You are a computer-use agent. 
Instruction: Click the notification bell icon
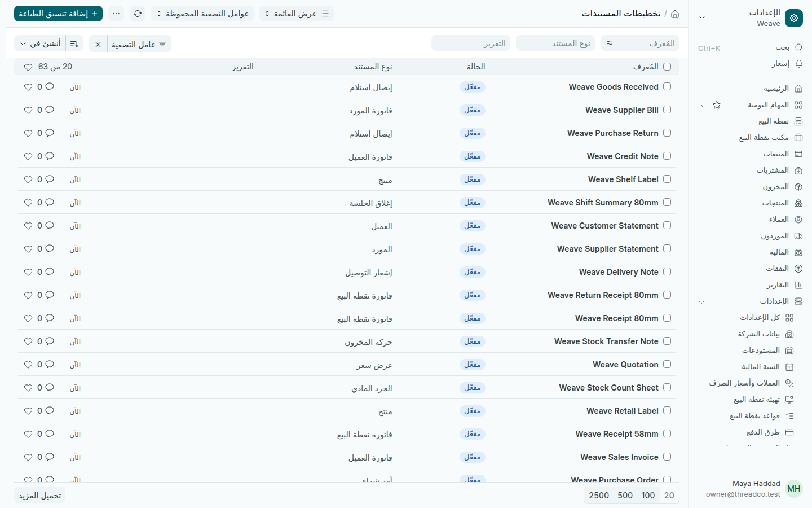(798, 64)
